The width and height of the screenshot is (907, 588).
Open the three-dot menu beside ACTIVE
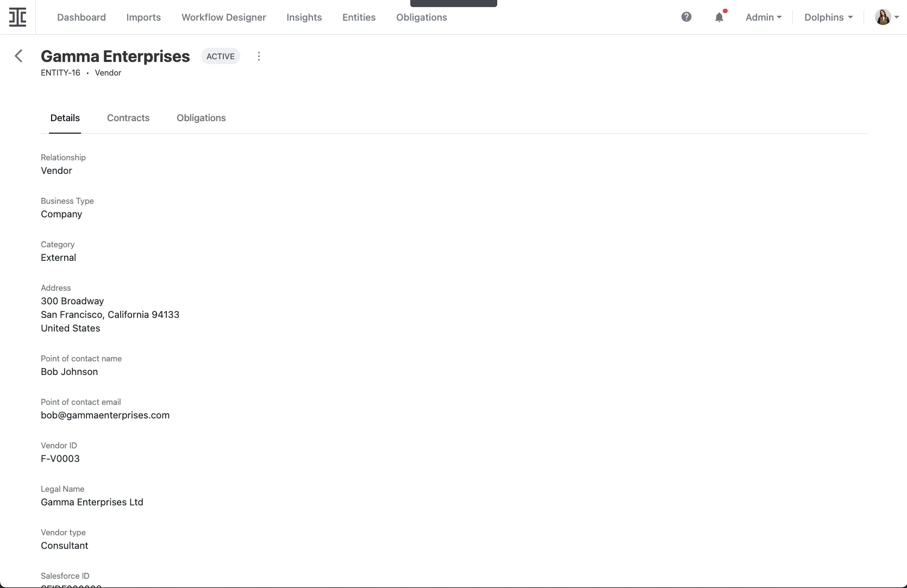click(x=259, y=57)
